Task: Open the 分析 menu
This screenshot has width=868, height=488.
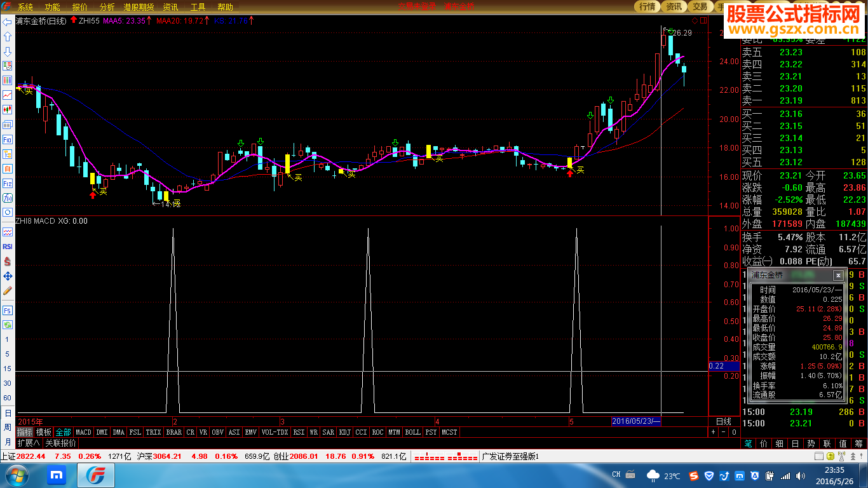Action: click(107, 7)
